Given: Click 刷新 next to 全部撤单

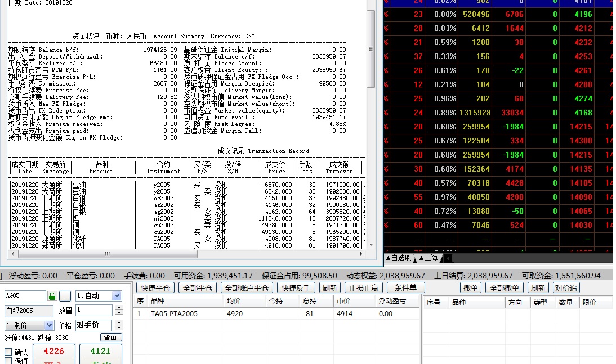Looking at the screenshot, I should (x=538, y=288).
